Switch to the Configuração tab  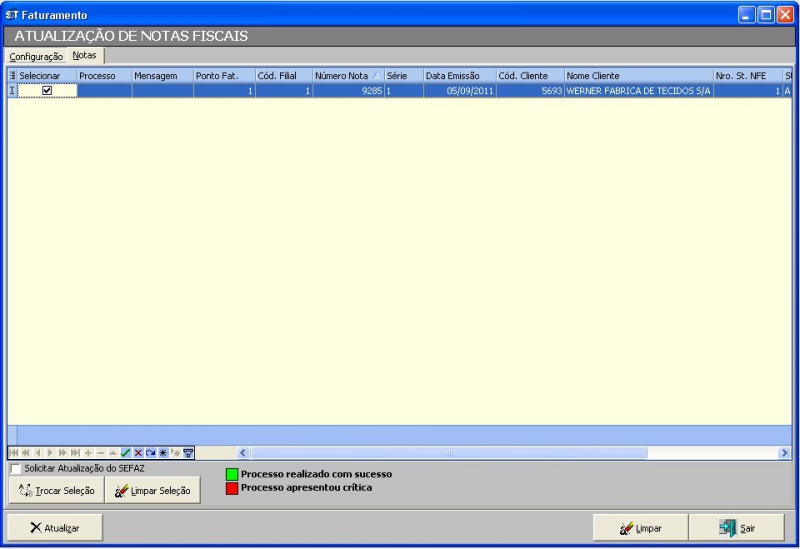[36, 56]
